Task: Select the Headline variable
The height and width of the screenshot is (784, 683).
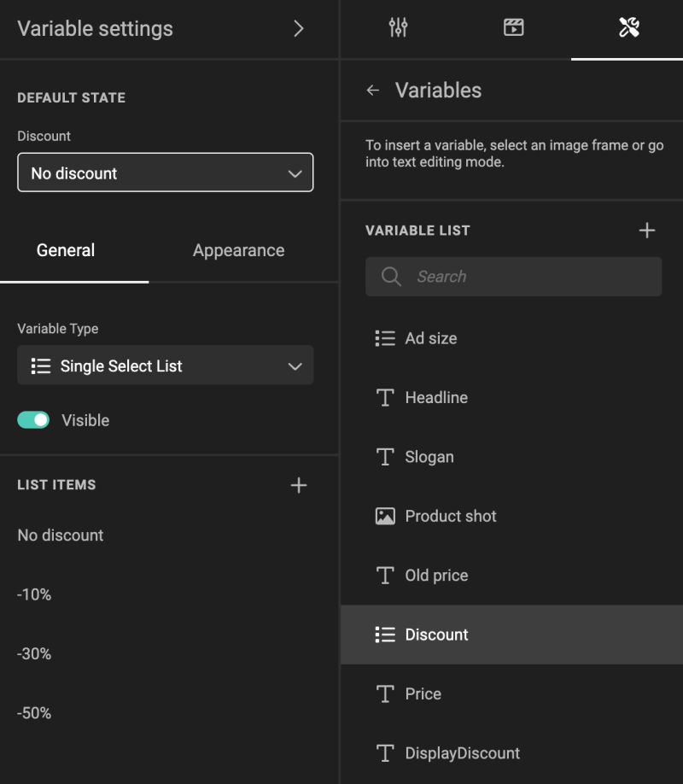Action: coord(436,397)
